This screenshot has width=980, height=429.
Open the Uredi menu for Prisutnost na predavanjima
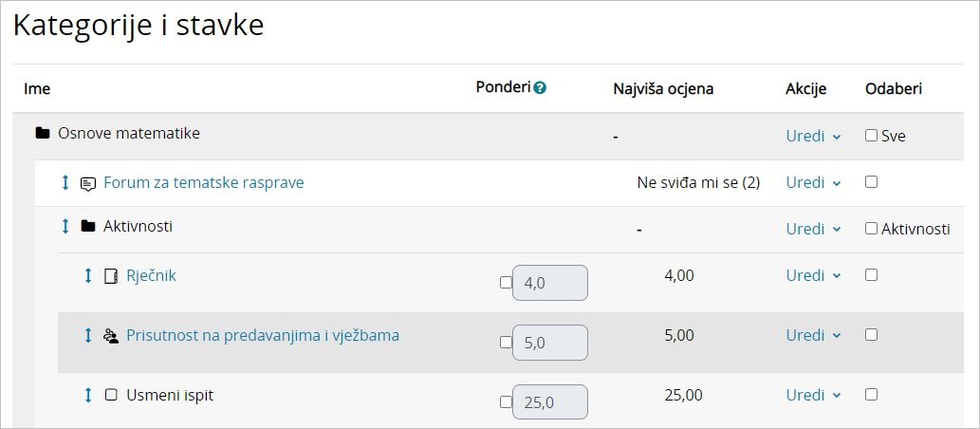pos(813,335)
